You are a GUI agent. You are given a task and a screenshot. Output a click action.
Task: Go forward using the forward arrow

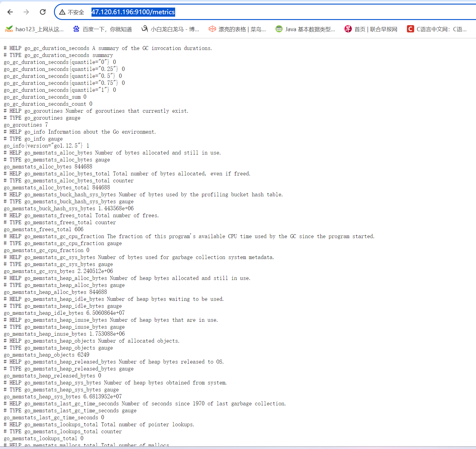pos(26,12)
